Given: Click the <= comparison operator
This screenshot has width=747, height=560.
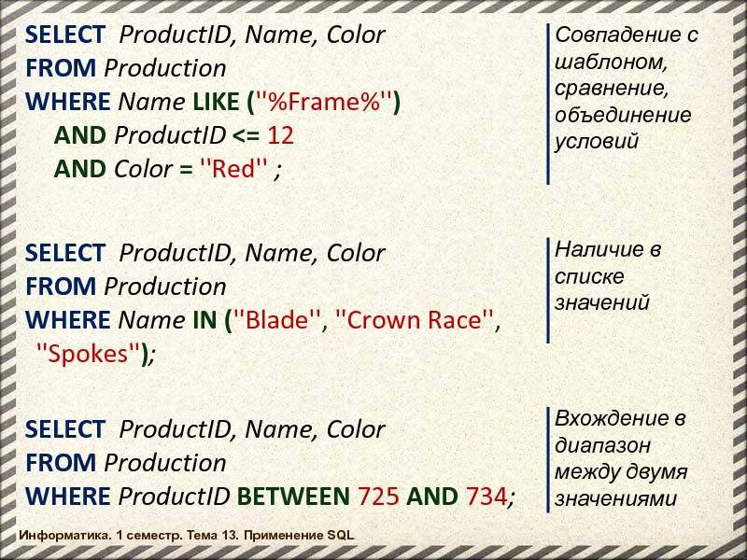Looking at the screenshot, I should point(247,135).
